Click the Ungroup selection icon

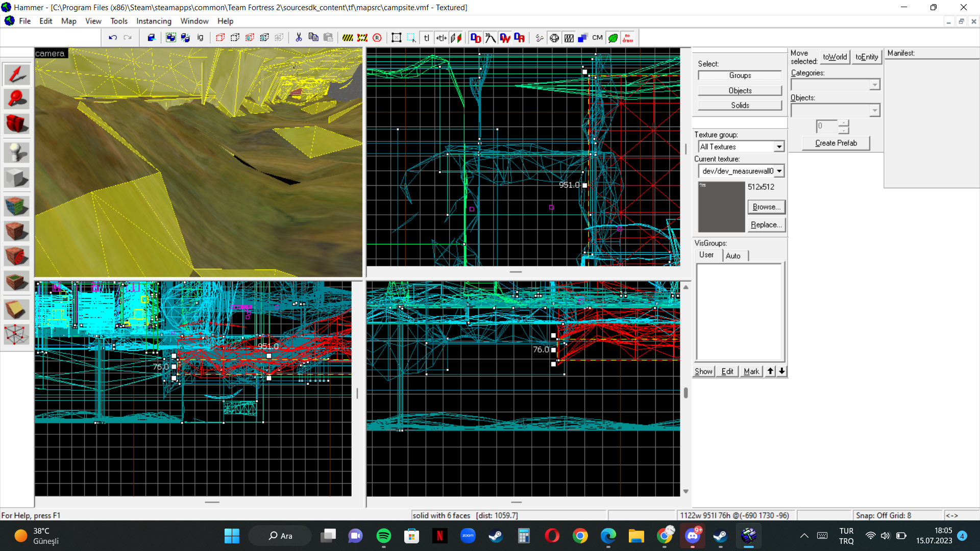tap(185, 38)
